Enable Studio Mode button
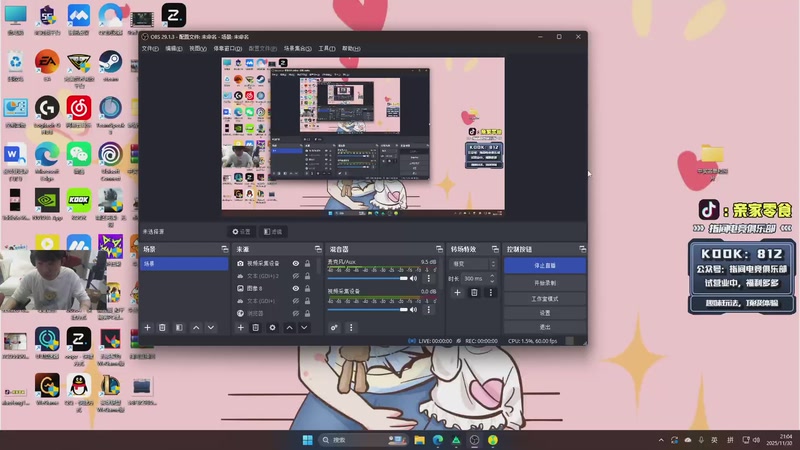This screenshot has width=800, height=450. coord(545,298)
